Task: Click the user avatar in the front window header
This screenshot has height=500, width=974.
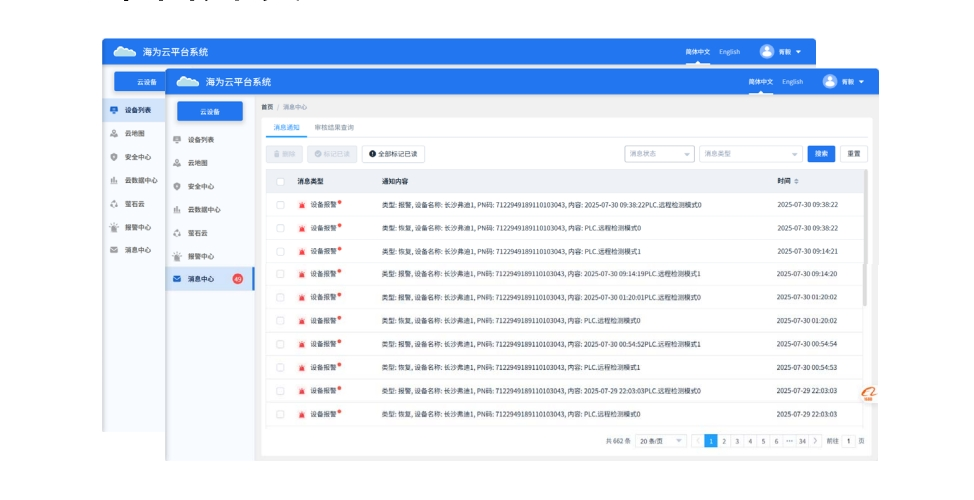Action: point(829,81)
